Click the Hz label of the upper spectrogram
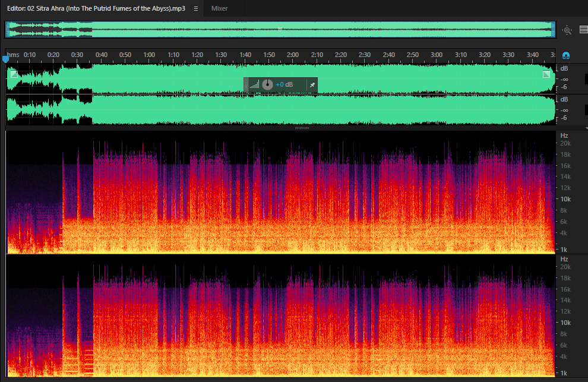Viewport: 588px width, 382px height. [564, 135]
